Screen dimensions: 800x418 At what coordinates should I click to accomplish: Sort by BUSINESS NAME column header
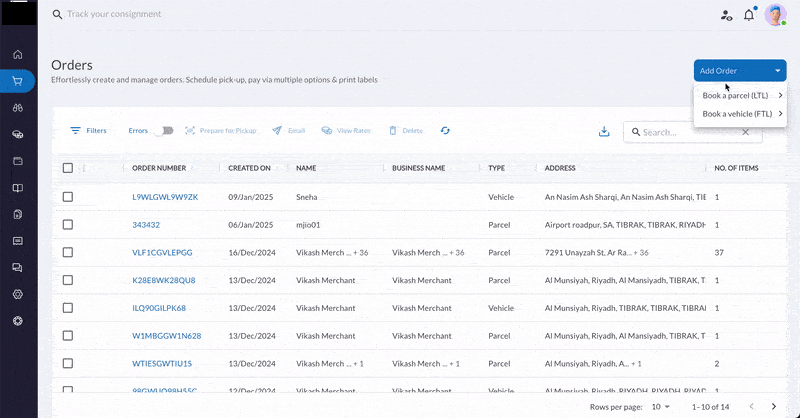418,168
